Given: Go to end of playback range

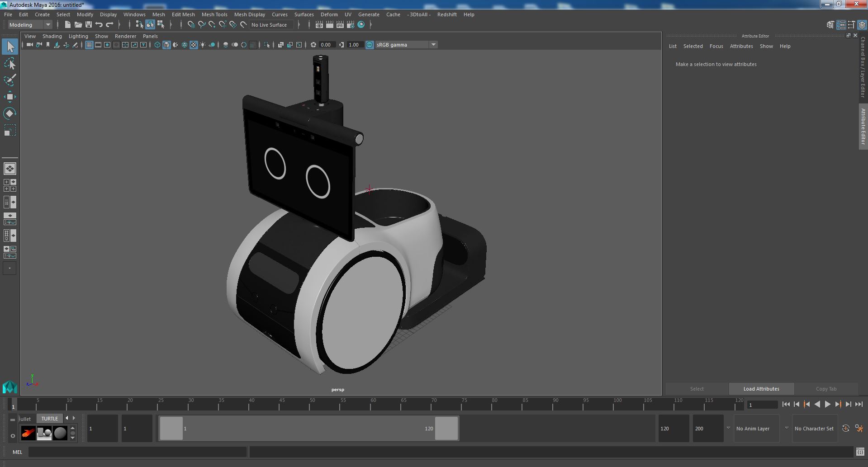Looking at the screenshot, I should pyautogui.click(x=859, y=405).
